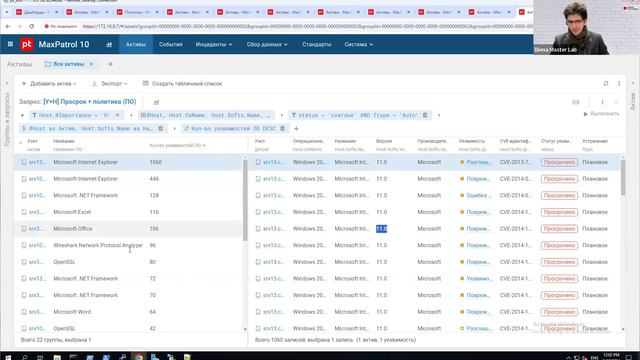Open the chart icon next to query name

tap(156, 102)
